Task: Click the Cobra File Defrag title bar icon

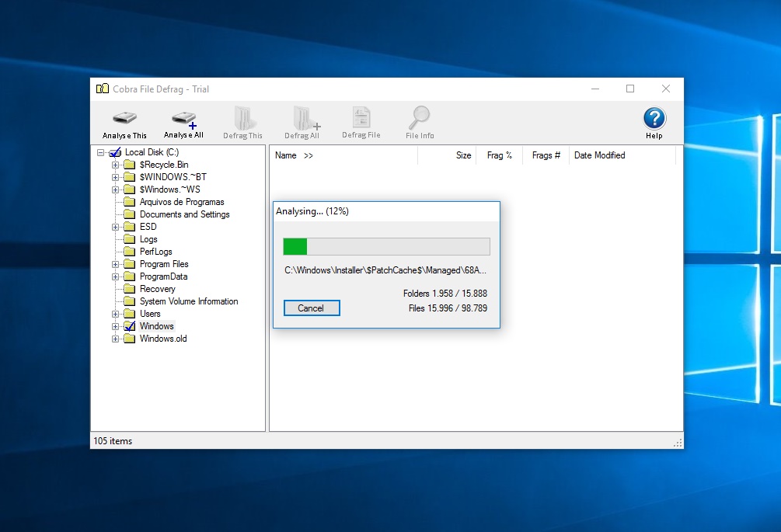Action: [103, 89]
